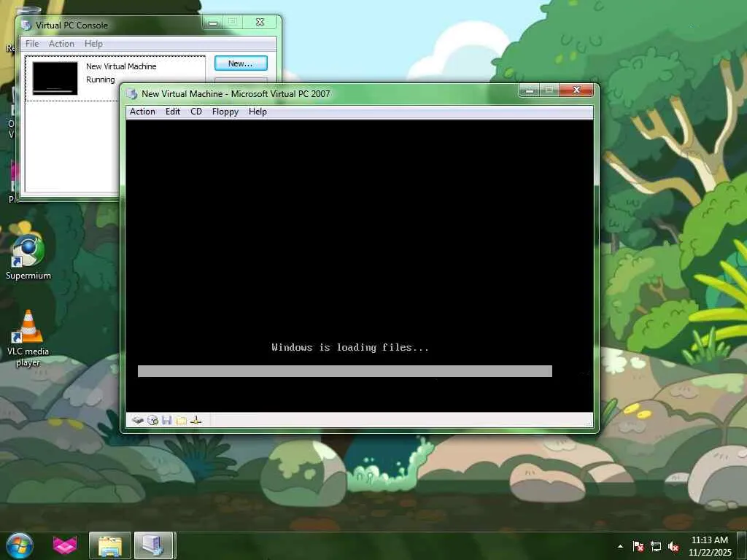Image resolution: width=747 pixels, height=560 pixels.
Task: Open the Edit menu of the virtual machine
Action: click(172, 112)
